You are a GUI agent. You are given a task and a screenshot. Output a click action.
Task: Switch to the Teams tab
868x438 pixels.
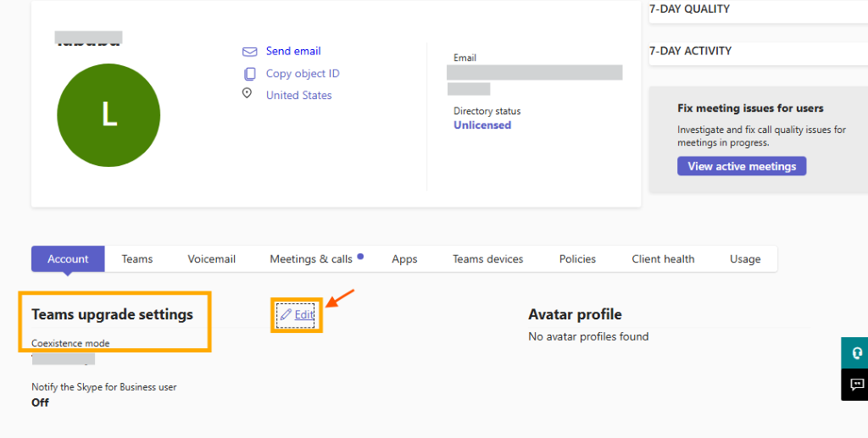point(137,259)
